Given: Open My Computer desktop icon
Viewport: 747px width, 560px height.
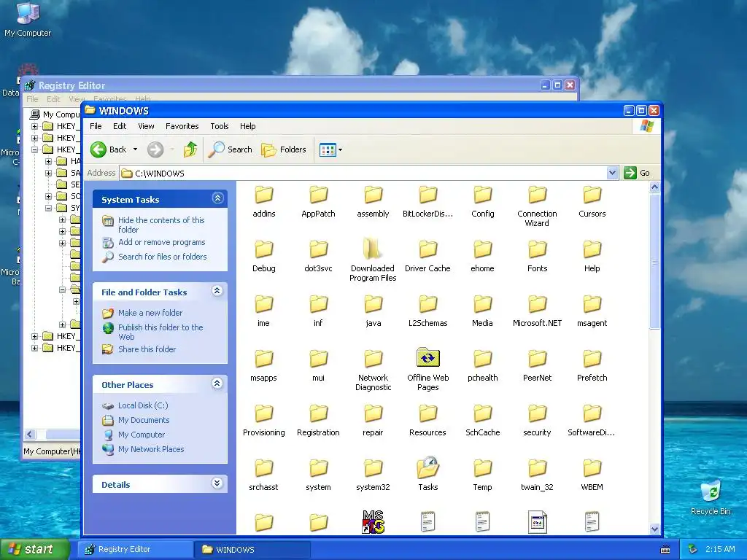Looking at the screenshot, I should [28, 19].
